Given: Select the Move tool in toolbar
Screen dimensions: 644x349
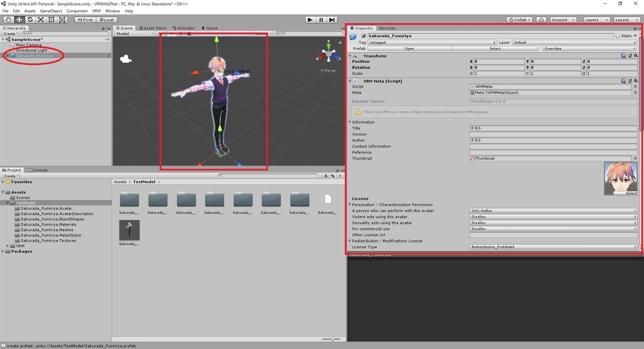Looking at the screenshot, I should (19, 20).
